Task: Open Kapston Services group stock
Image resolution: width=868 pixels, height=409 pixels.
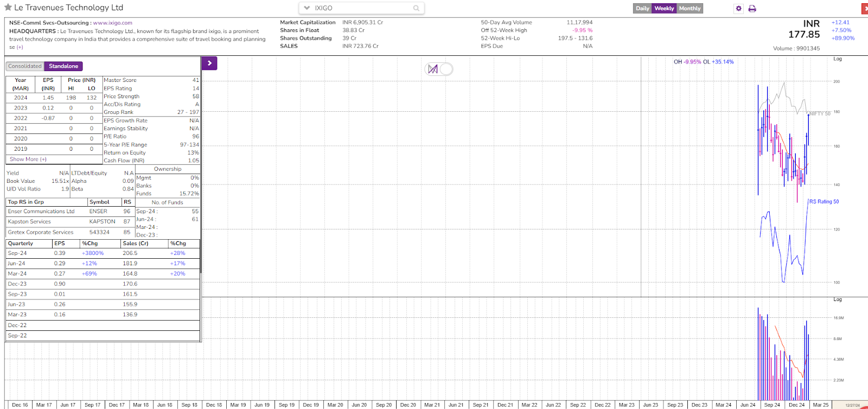Action: (x=29, y=222)
